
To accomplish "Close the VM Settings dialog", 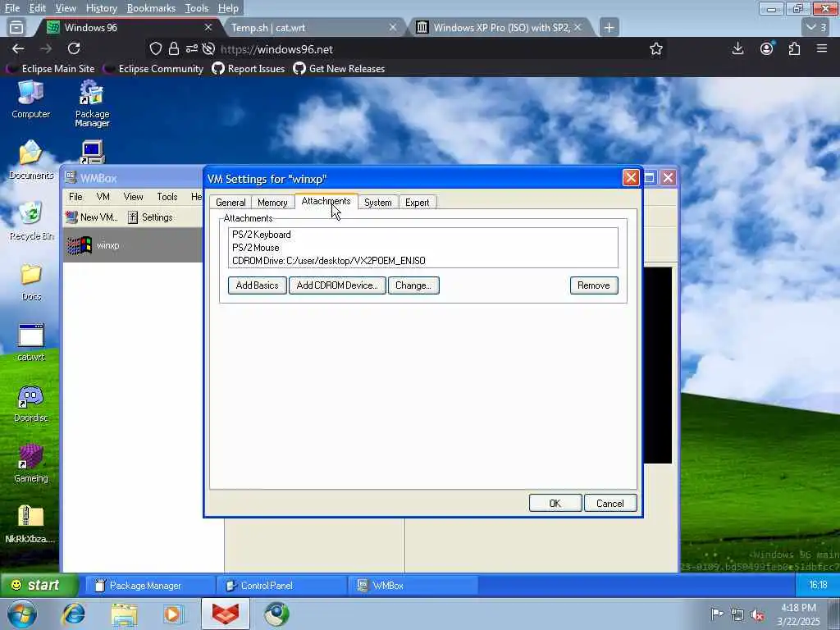I will (631, 178).
